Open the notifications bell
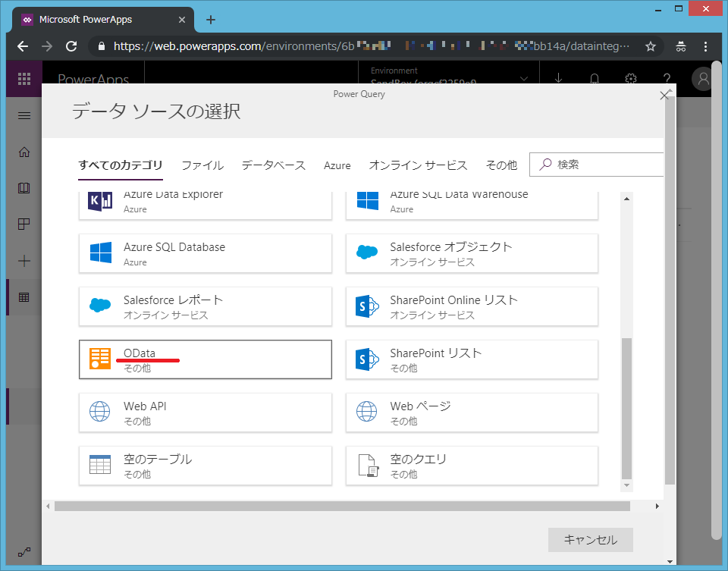This screenshot has height=571, width=728. click(595, 78)
